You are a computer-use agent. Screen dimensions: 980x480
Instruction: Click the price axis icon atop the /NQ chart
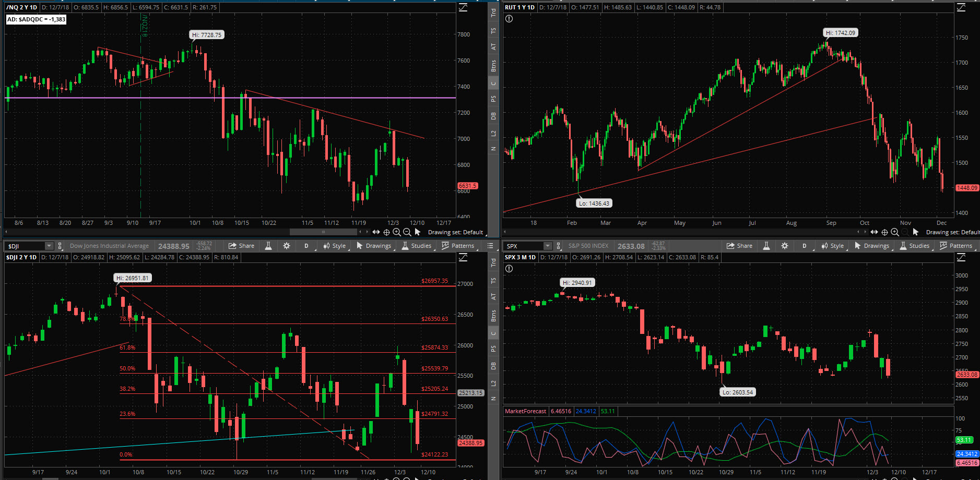point(463,7)
